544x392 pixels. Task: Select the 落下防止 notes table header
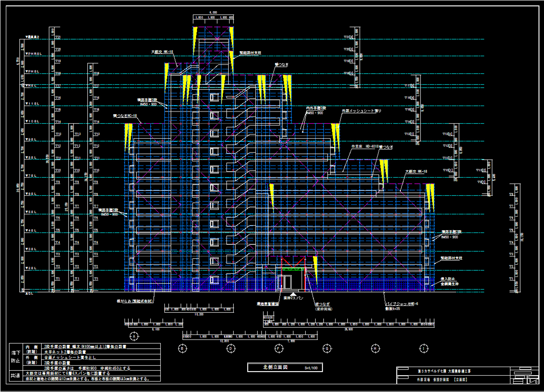tap(15, 357)
